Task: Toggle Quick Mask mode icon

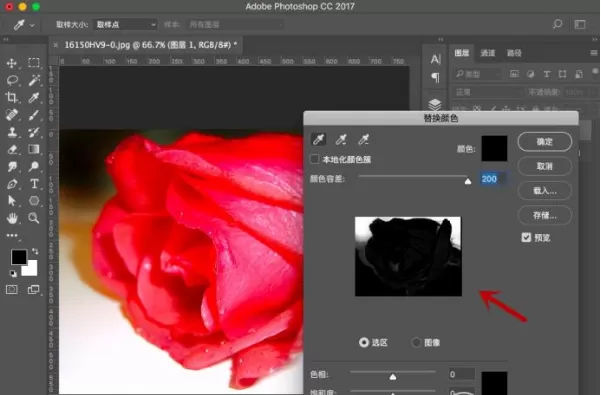Action: point(12,290)
